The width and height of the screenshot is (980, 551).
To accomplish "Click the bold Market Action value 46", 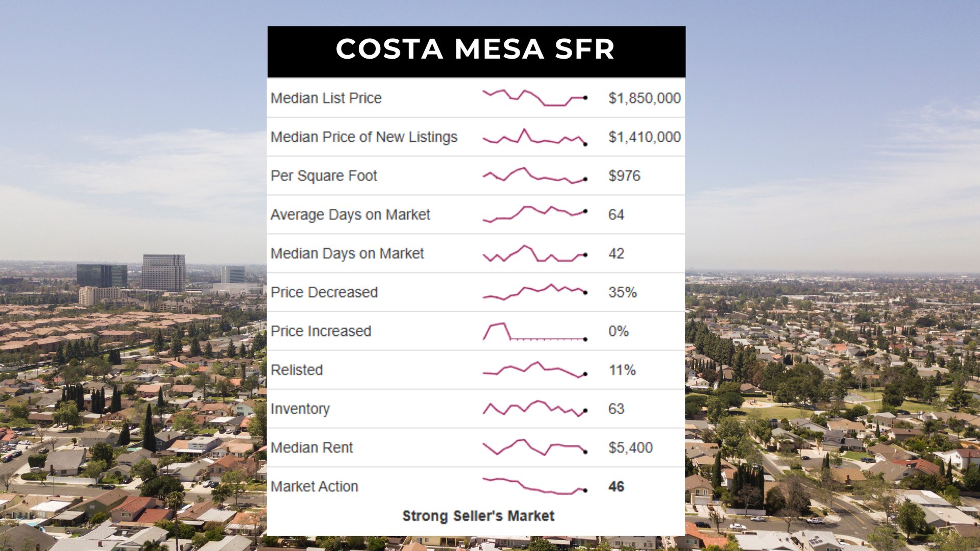I will coord(616,486).
